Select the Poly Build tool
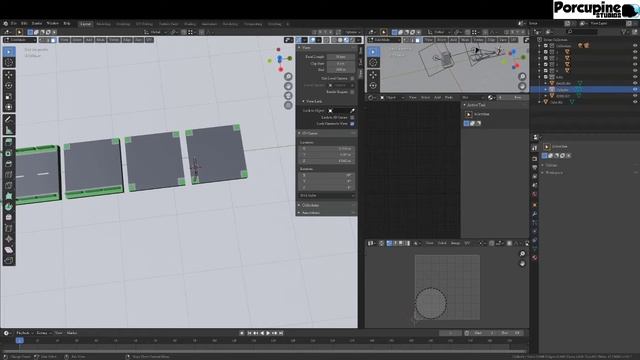 [9, 196]
